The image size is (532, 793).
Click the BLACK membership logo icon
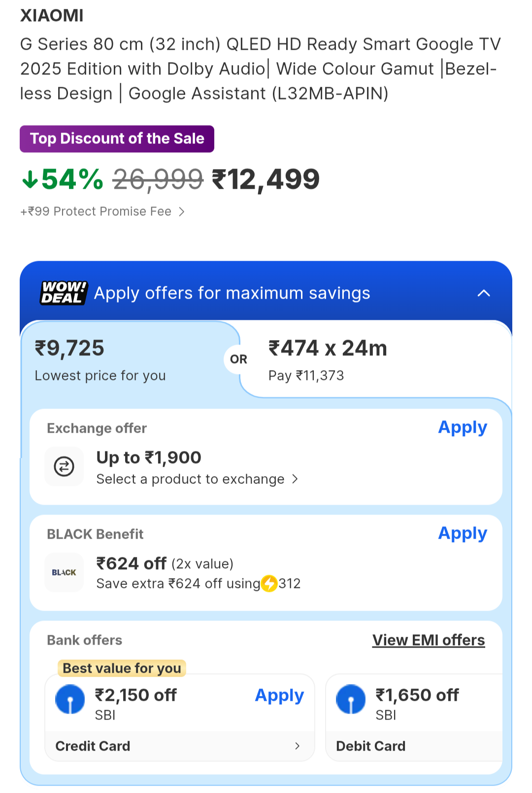[x=64, y=572]
